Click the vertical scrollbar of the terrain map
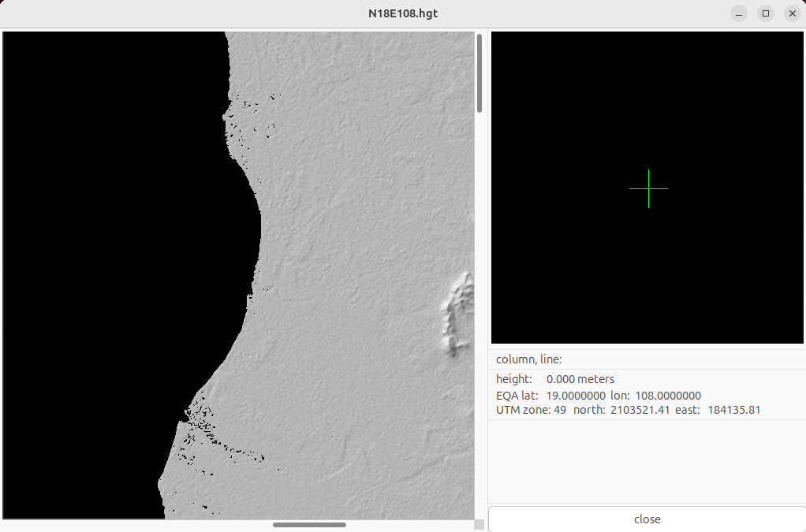Screen dimensions: 806x532 [x=479, y=73]
